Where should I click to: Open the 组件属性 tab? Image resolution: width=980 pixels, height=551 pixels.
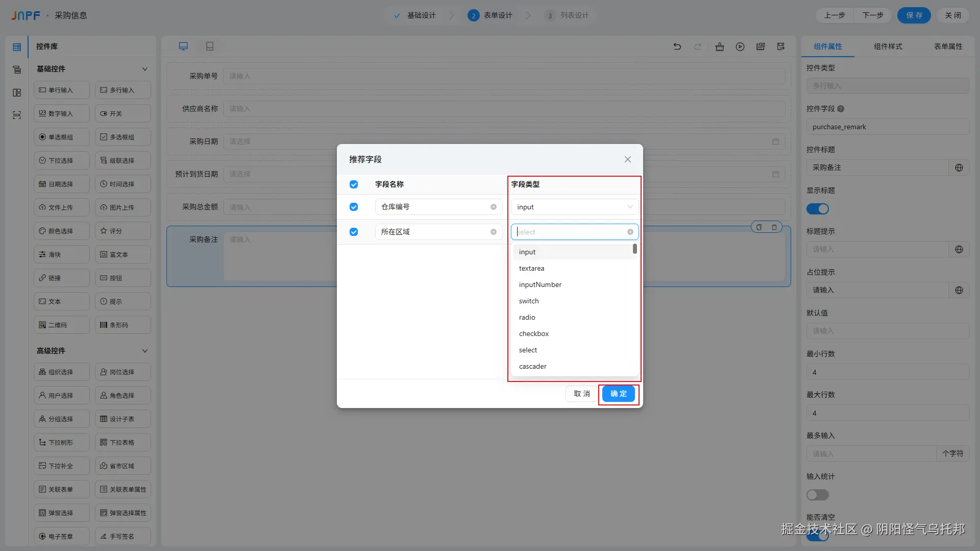pos(828,46)
